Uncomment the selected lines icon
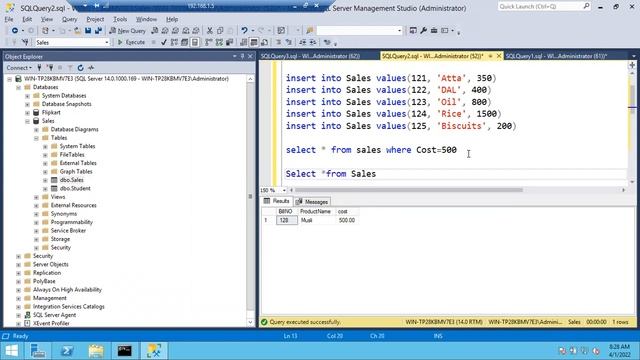 [x=289, y=42]
